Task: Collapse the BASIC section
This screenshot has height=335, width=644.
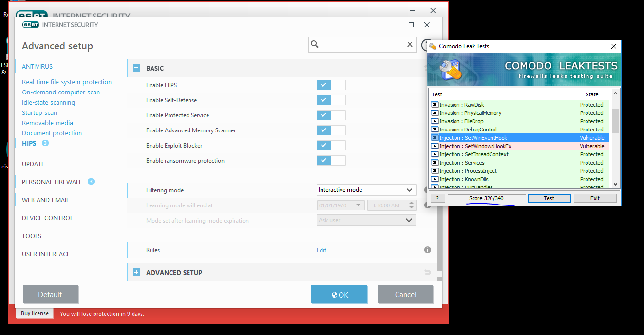Action: tap(136, 68)
